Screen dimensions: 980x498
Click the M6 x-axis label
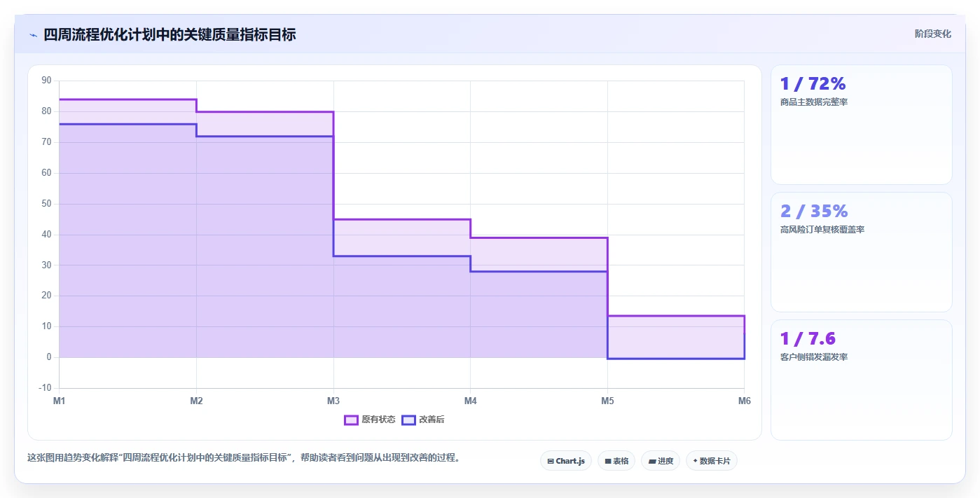click(x=744, y=401)
